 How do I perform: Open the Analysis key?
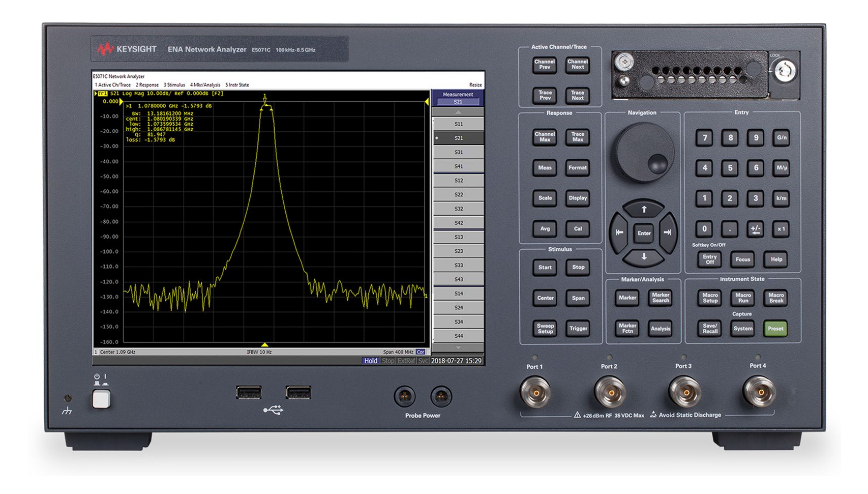pos(661,329)
